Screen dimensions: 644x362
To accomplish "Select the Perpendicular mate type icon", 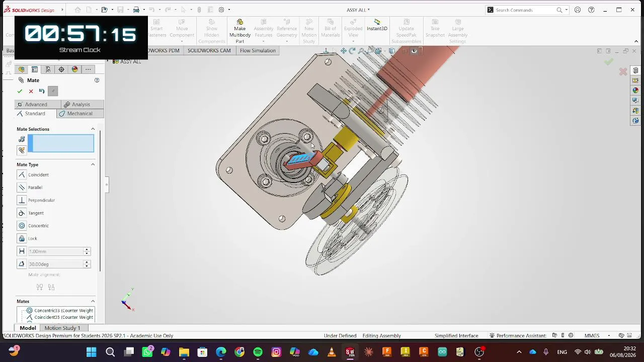I will coord(22,200).
